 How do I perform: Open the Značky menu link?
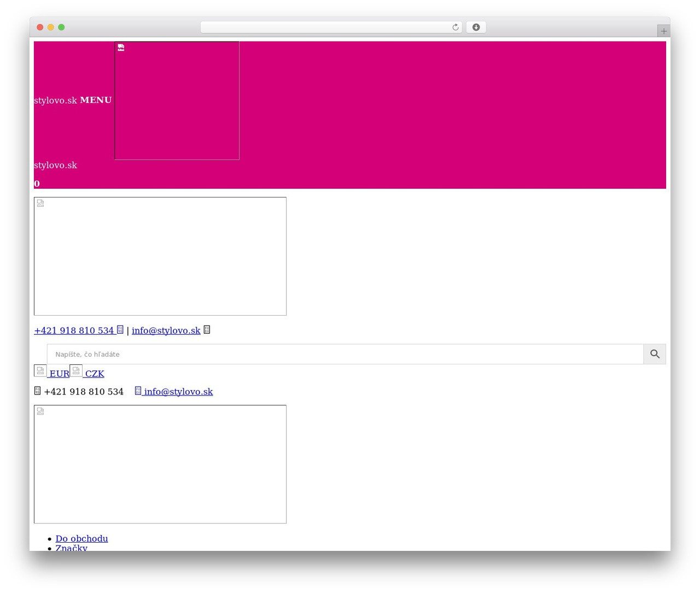[71, 548]
